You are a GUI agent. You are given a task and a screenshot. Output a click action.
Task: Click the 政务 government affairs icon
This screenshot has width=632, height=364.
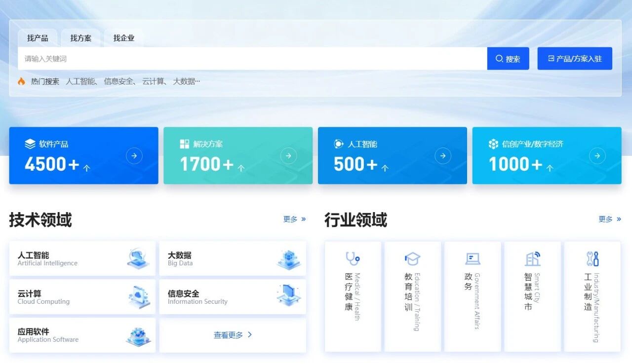click(473, 258)
